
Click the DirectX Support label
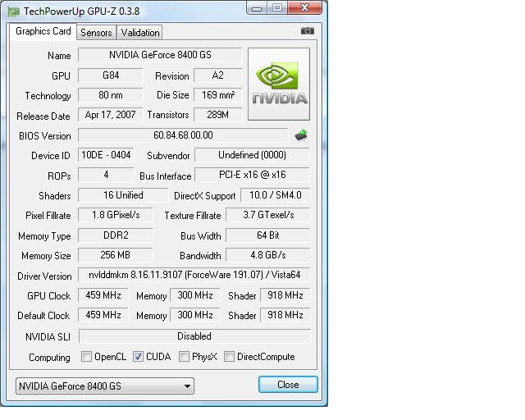[x=204, y=196]
